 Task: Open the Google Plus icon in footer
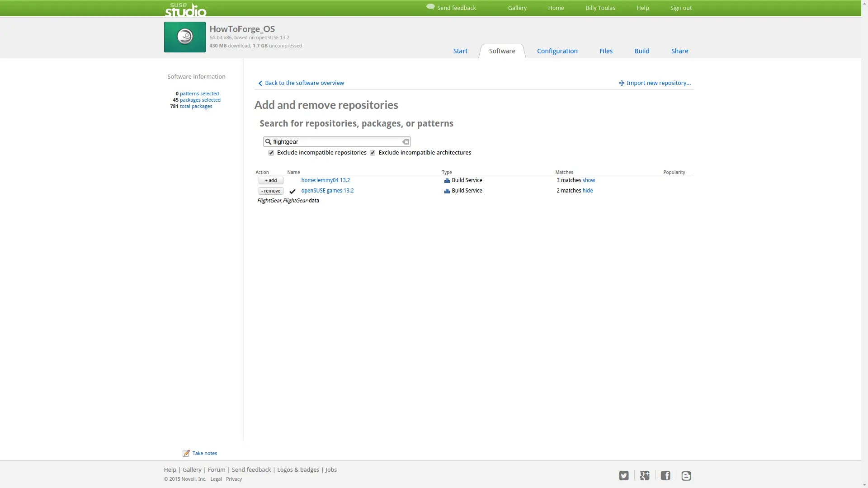pos(645,475)
